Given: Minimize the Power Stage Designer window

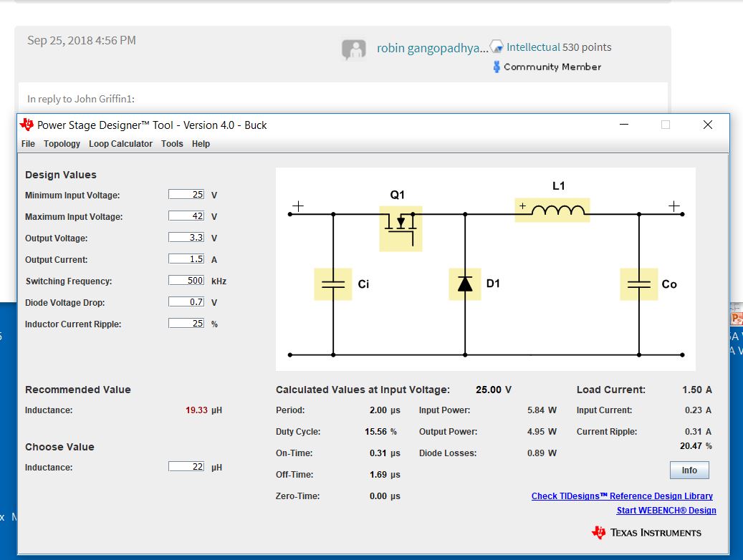Looking at the screenshot, I should (624, 125).
